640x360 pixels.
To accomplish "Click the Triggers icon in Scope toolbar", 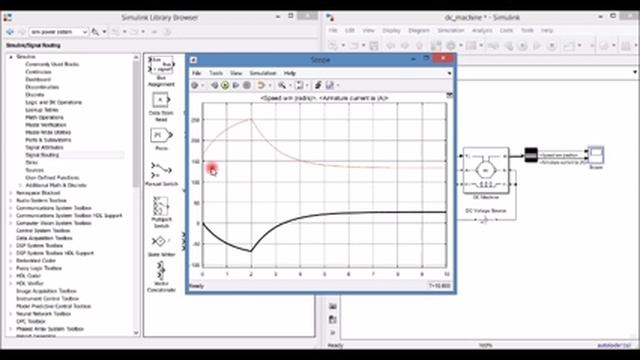I will [318, 85].
